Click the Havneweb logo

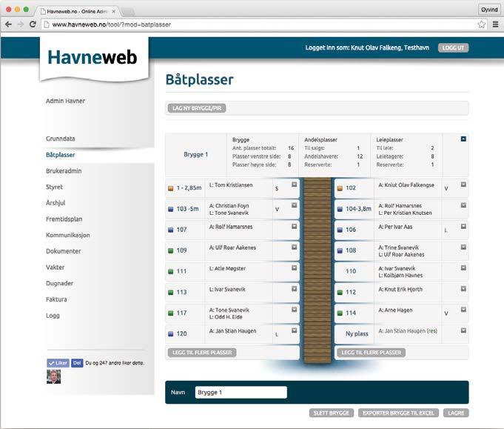93,57
